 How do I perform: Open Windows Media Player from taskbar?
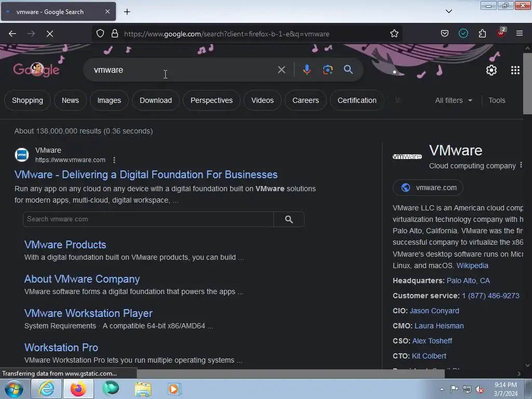pos(175,389)
